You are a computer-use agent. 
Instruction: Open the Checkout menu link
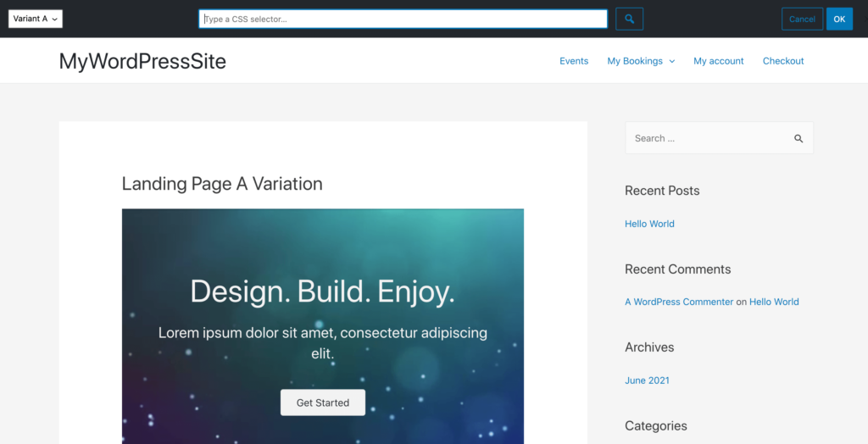783,61
